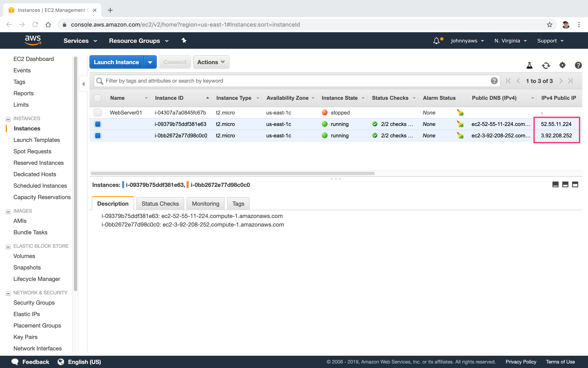Viewport: 588px width, 368px height.
Task: Open table settings gear icon
Action: (x=562, y=65)
